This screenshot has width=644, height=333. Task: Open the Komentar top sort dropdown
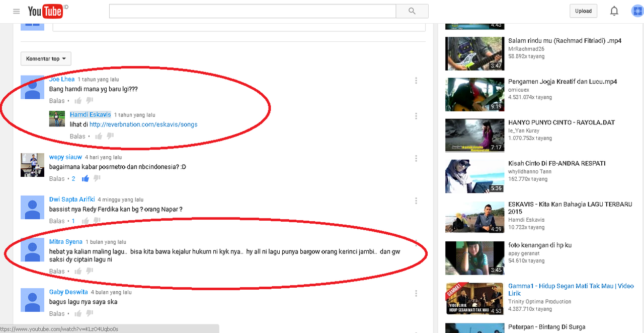pos(46,59)
